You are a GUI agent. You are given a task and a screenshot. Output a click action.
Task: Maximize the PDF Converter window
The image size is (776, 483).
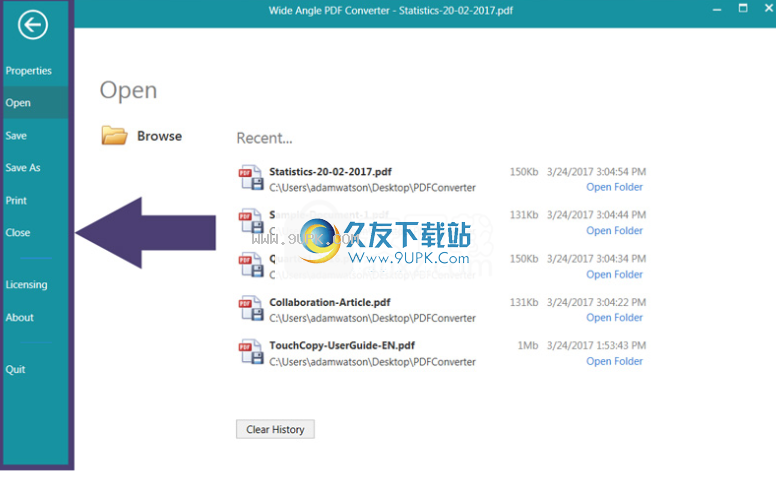[743, 8]
